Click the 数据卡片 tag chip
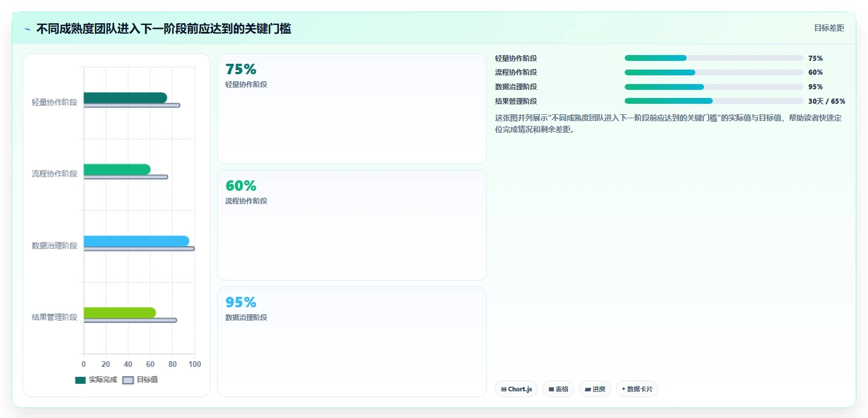The image size is (868, 418). [x=637, y=389]
